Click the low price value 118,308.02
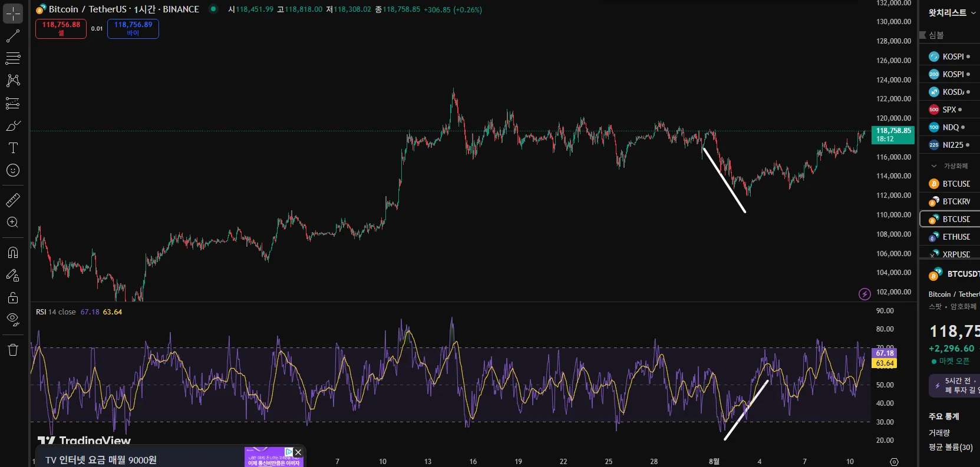Image resolution: width=980 pixels, height=467 pixels. pyautogui.click(x=352, y=9)
